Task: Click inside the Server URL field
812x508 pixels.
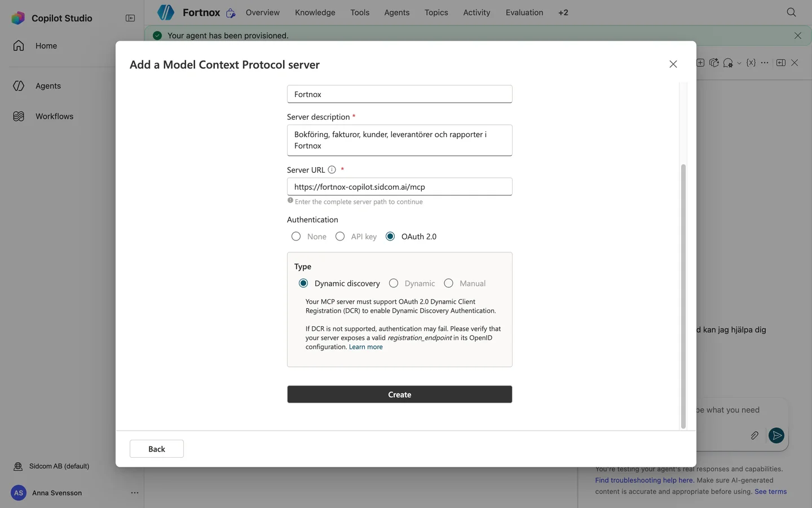Action: click(400, 187)
